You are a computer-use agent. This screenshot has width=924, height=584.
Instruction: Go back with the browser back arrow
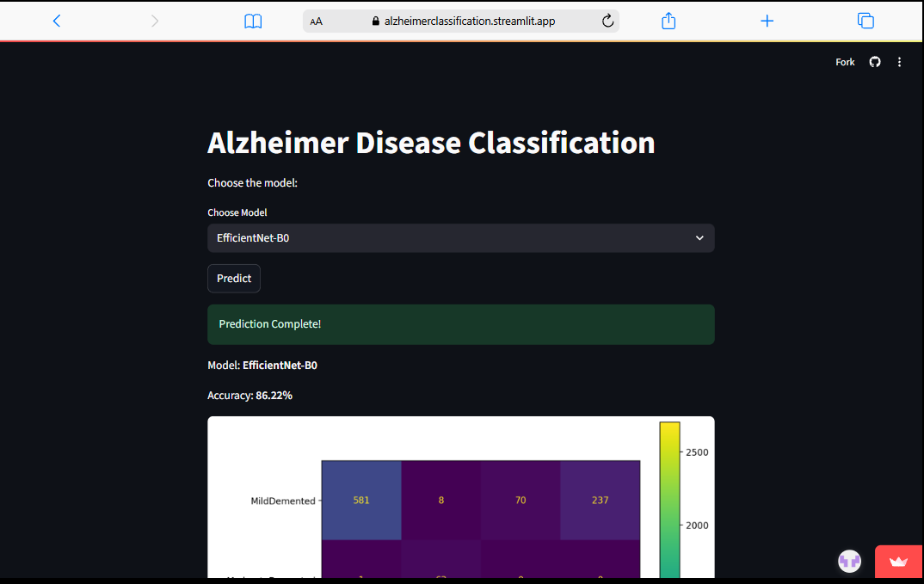click(x=57, y=22)
